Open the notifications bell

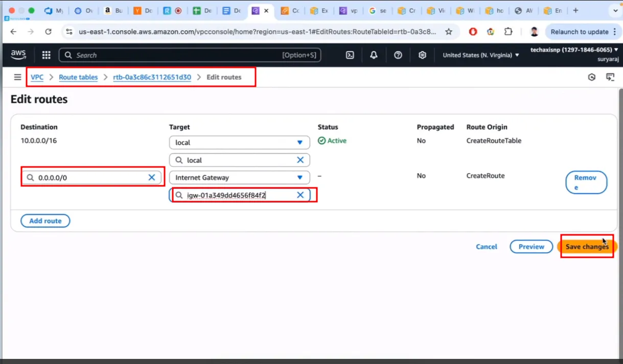(374, 55)
